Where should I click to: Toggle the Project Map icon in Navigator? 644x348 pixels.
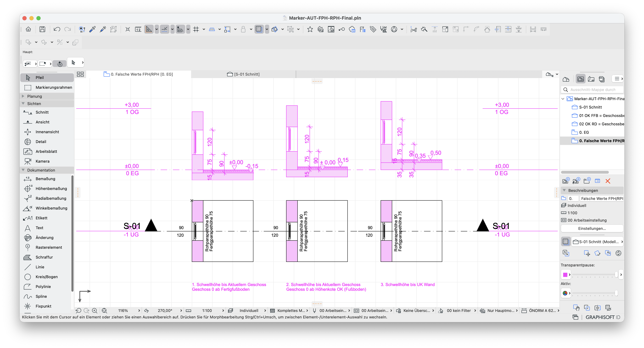pos(566,79)
